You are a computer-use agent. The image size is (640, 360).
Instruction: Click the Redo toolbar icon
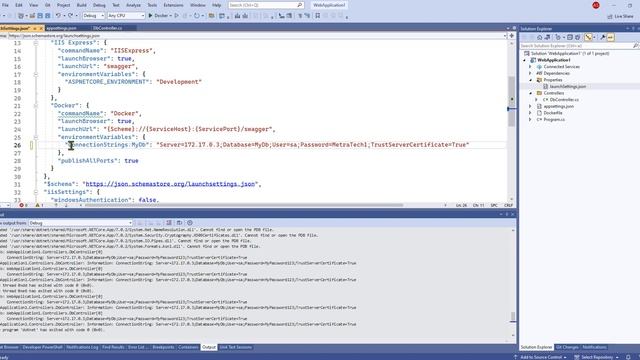[70, 16]
